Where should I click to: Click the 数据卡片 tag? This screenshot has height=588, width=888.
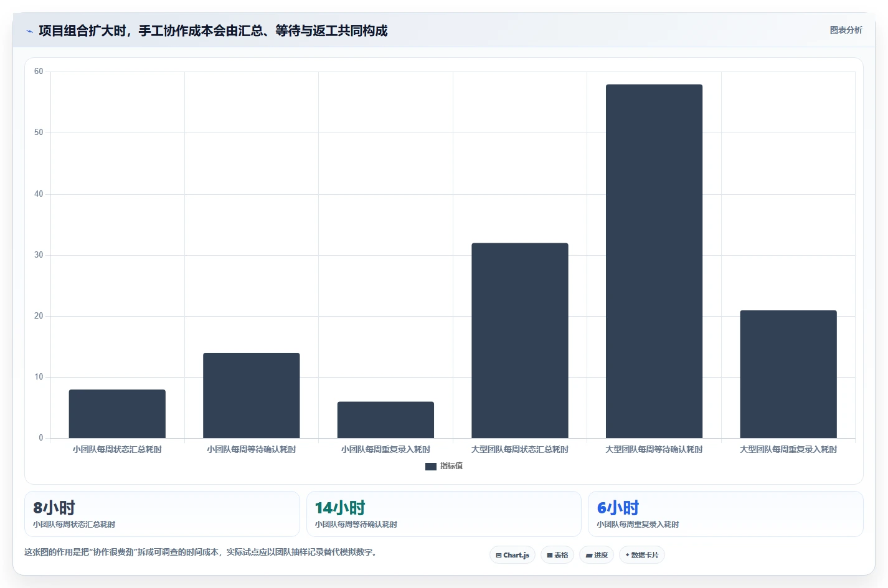(642, 555)
